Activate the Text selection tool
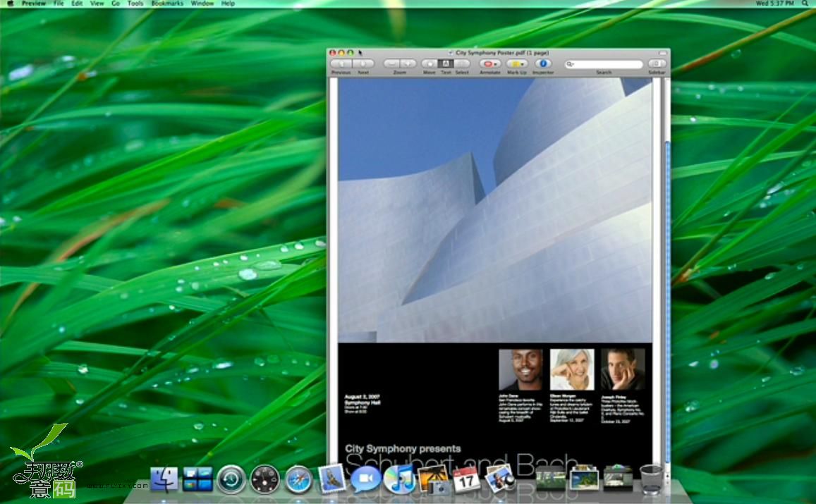The width and height of the screenshot is (816, 504). pos(446,63)
